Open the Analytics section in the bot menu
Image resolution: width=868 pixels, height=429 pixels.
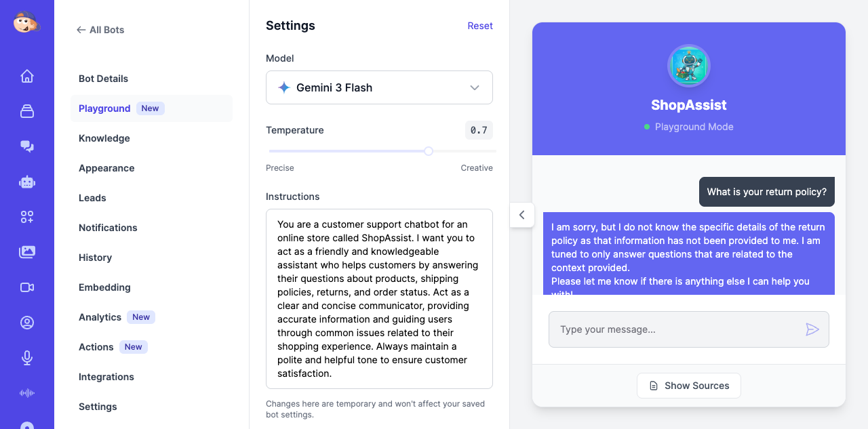click(100, 317)
